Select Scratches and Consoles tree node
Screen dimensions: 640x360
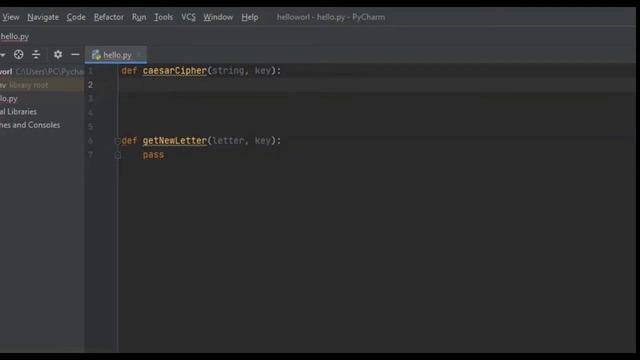click(x=30, y=125)
